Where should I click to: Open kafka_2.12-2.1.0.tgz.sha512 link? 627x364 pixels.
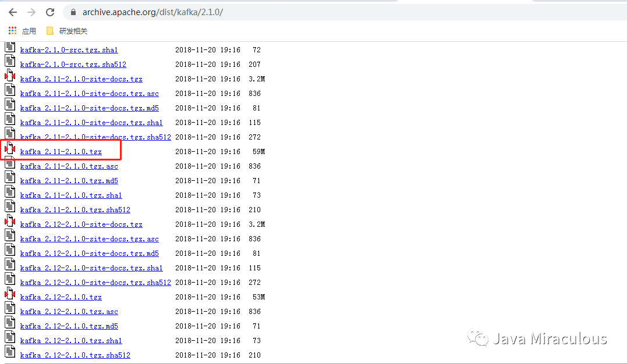pyautogui.click(x=75, y=355)
